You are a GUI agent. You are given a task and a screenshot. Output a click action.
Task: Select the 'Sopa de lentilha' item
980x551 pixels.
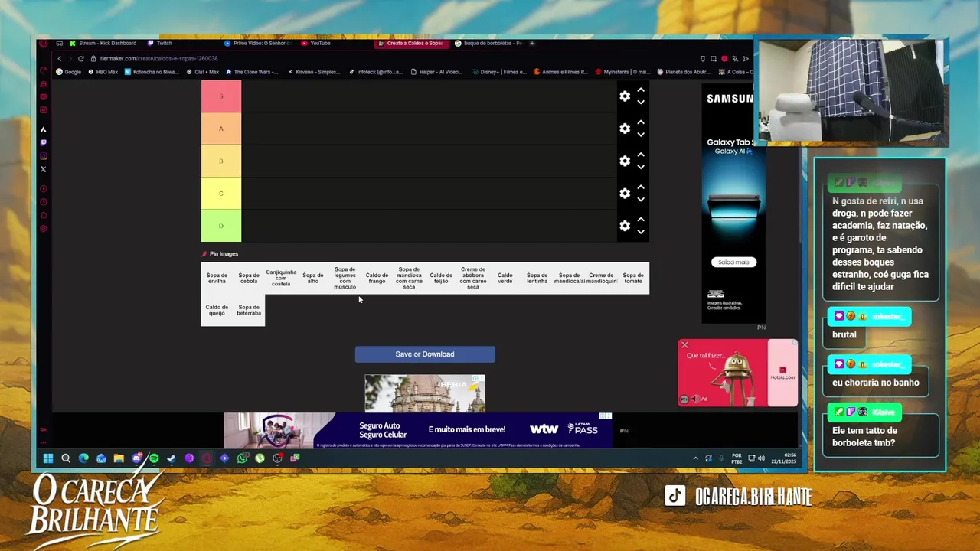click(537, 278)
